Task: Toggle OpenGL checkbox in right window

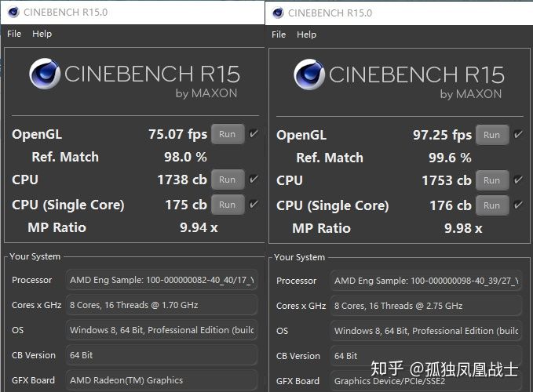Action: 518,134
